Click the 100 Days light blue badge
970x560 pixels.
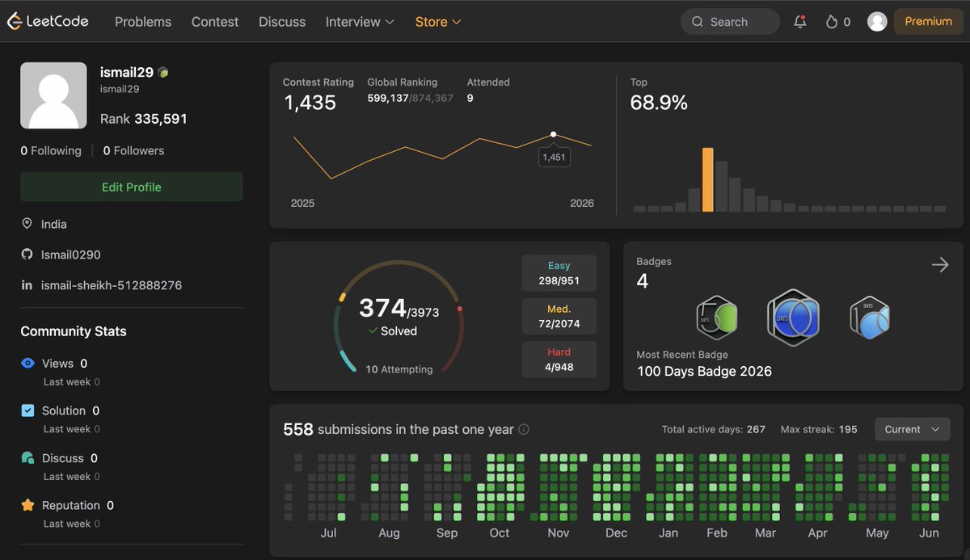(870, 318)
